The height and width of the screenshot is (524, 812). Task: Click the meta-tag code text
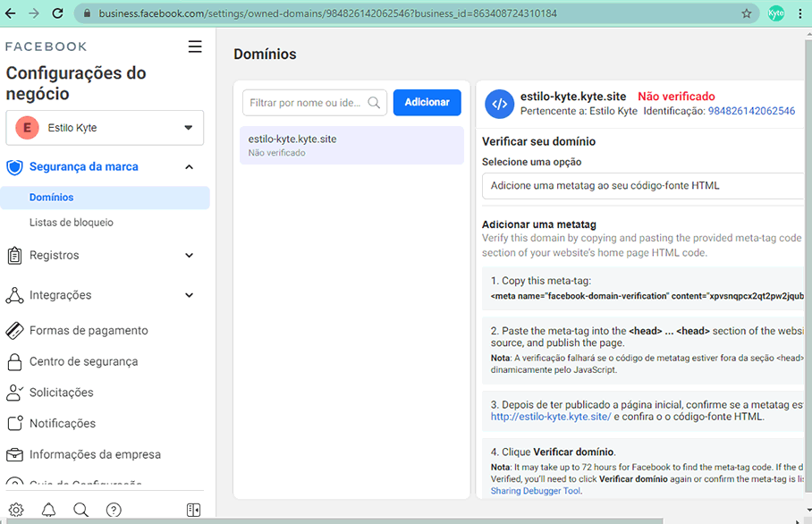tap(647, 296)
